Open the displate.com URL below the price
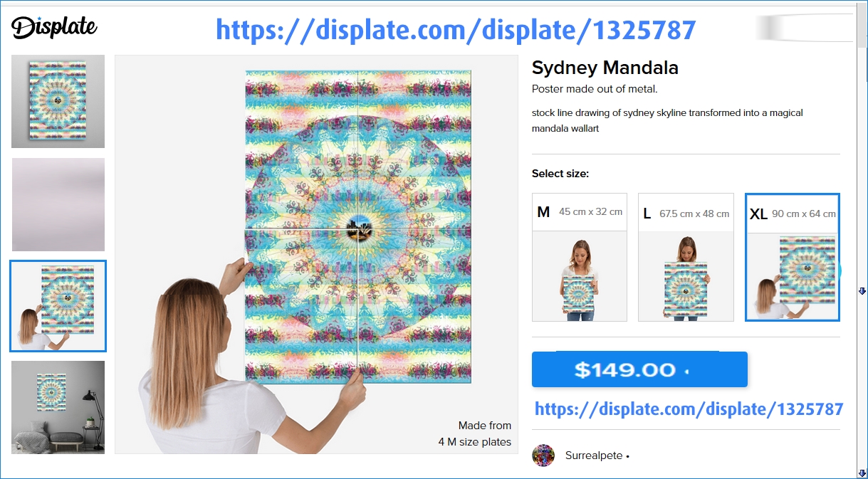The image size is (868, 479). point(689,409)
